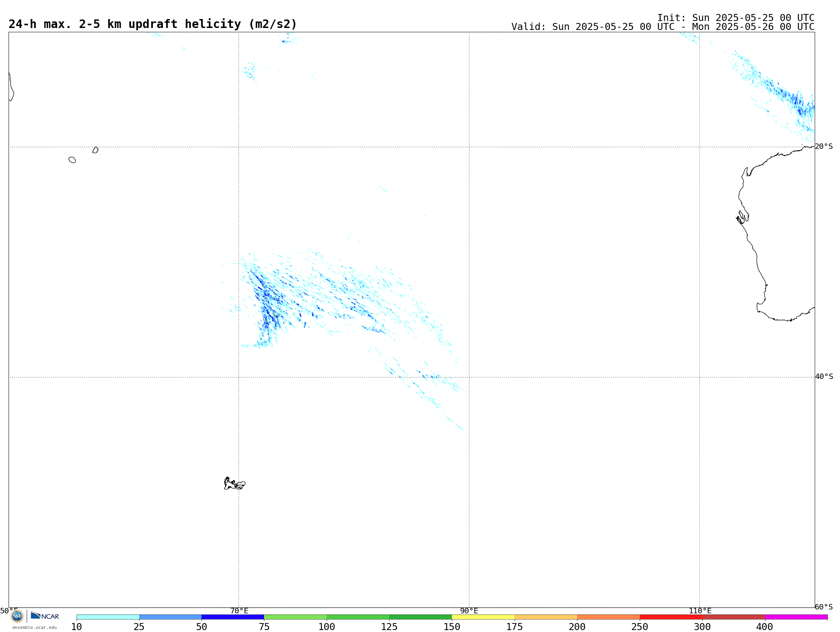840x632 pixels.
Task: Click the plot title '24-h max. 2-5 km updraft helicity'
Action: (152, 24)
